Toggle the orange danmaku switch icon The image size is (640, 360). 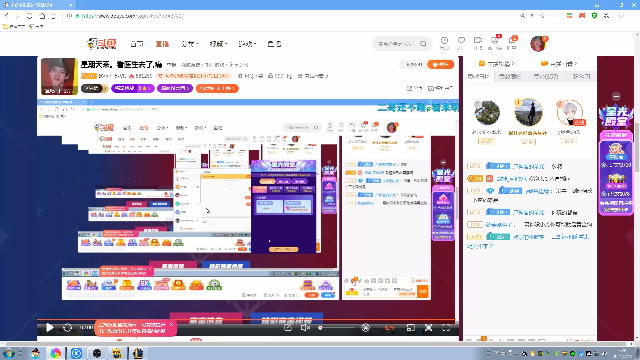[x=389, y=327]
